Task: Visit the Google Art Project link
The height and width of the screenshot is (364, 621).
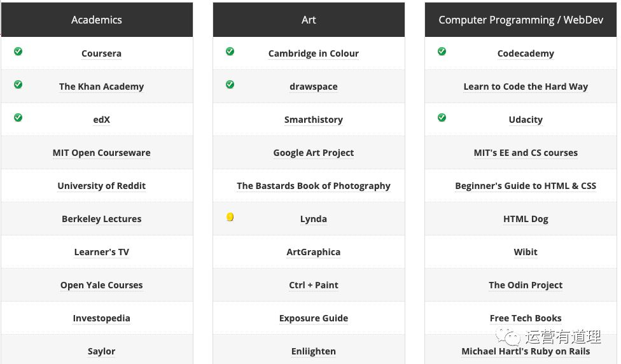Action: click(313, 153)
